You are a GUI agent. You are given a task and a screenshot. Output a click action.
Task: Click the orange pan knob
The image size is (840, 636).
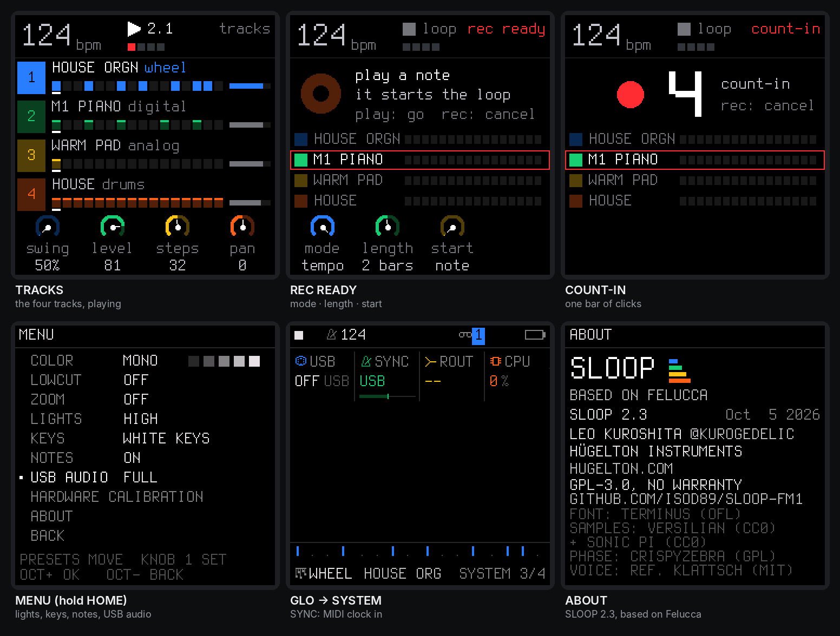point(242,227)
